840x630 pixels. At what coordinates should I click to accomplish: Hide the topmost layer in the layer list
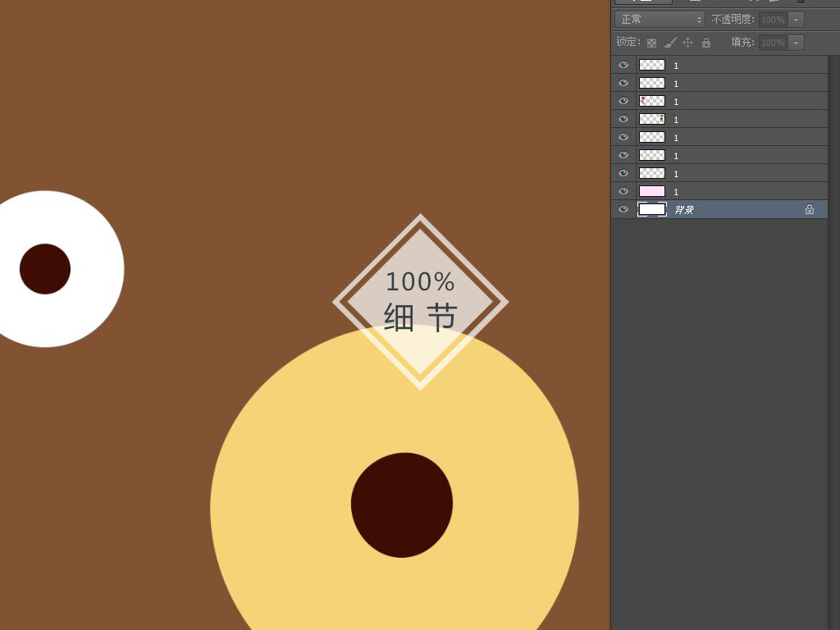[x=623, y=65]
